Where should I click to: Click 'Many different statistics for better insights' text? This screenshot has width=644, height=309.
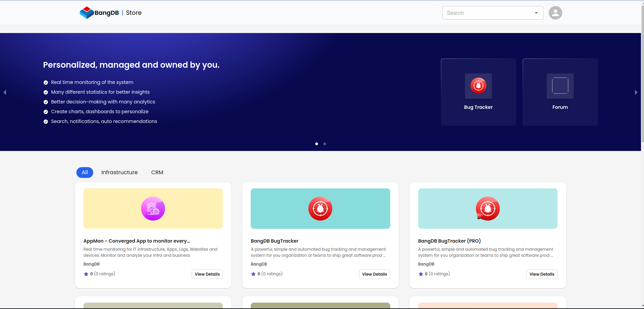pyautogui.click(x=100, y=92)
